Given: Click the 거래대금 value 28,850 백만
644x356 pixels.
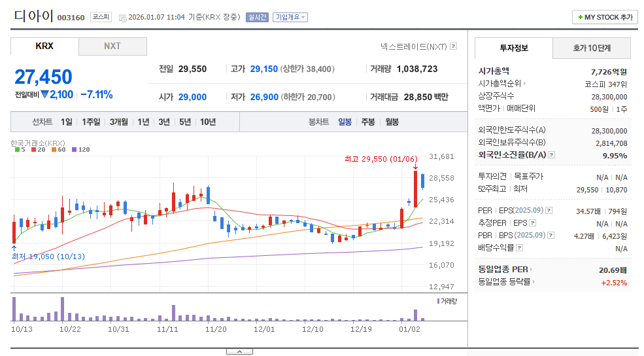Looking at the screenshot, I should [x=426, y=97].
